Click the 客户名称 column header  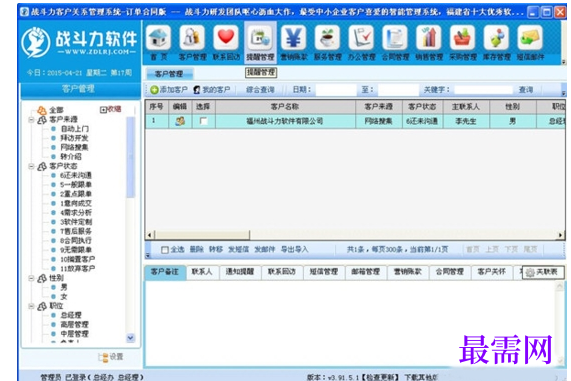click(285, 107)
